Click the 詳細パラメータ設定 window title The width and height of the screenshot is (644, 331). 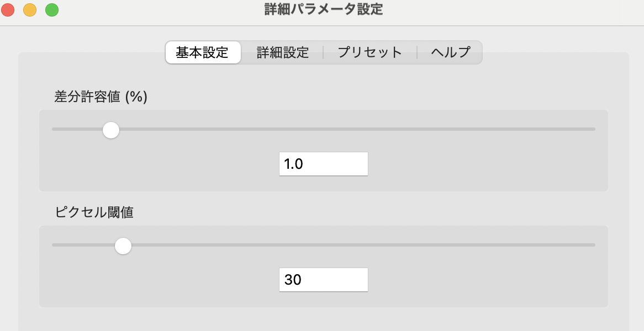(323, 9)
